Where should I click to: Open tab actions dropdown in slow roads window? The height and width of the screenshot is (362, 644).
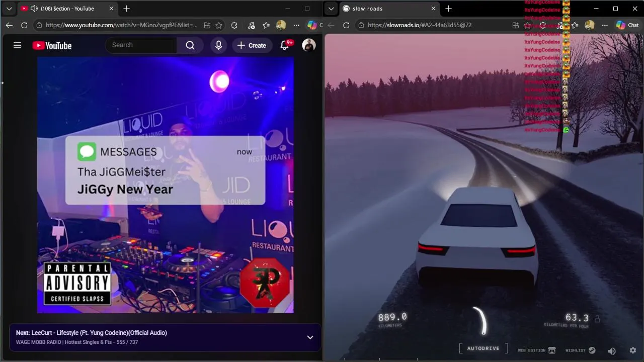(331, 9)
